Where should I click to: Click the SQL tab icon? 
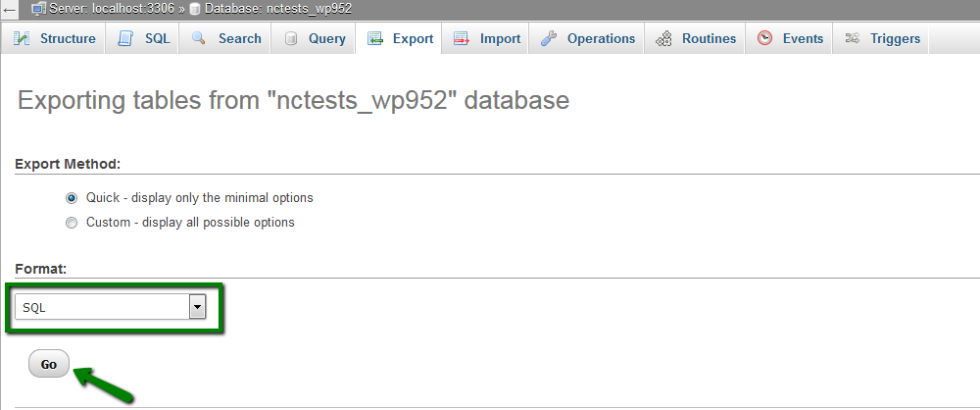[x=125, y=39]
